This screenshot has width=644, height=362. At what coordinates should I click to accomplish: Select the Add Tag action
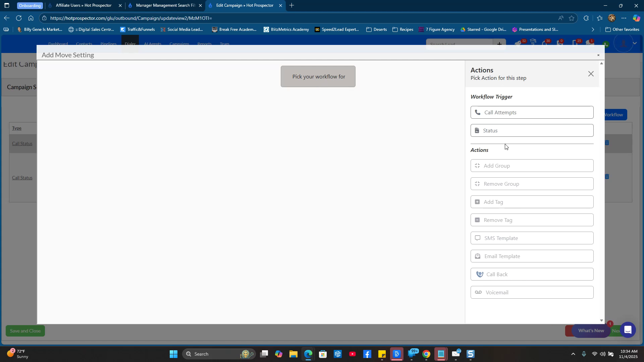pos(532,202)
